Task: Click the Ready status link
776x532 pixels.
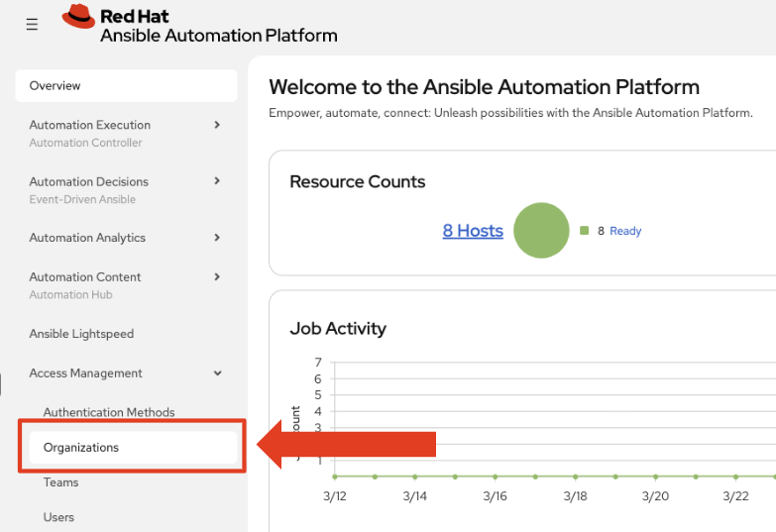Action: tap(625, 231)
